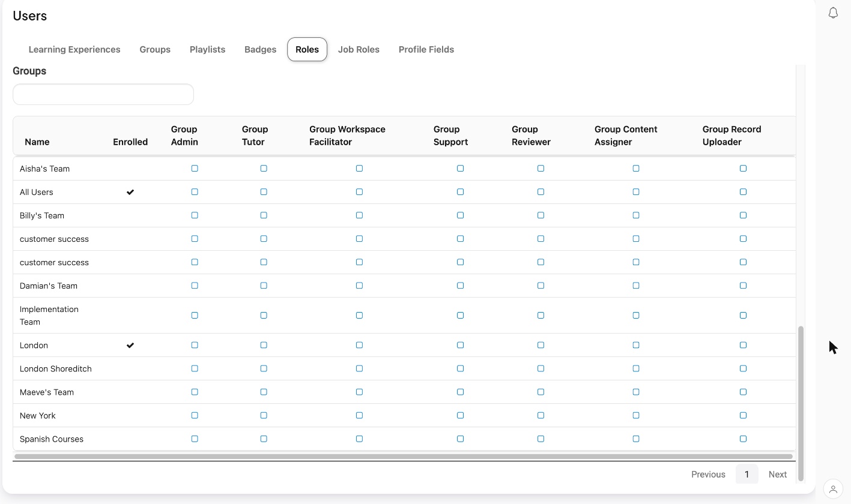The height and width of the screenshot is (504, 851).
Task: Toggle Group Content Assigner for London
Action: (x=636, y=345)
